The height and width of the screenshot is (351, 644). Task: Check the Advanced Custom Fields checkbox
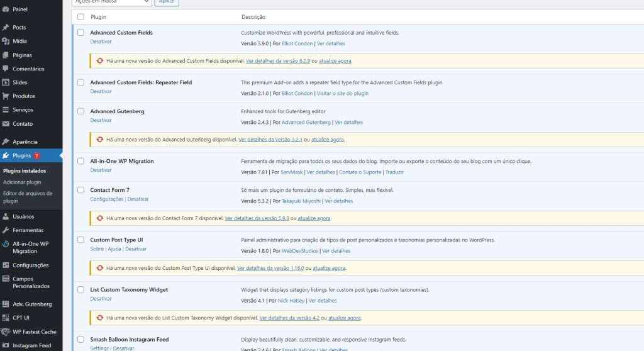[80, 33]
